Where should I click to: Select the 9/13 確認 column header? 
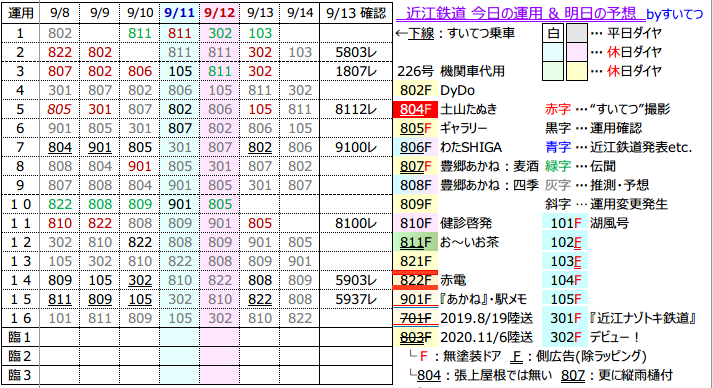point(356,14)
